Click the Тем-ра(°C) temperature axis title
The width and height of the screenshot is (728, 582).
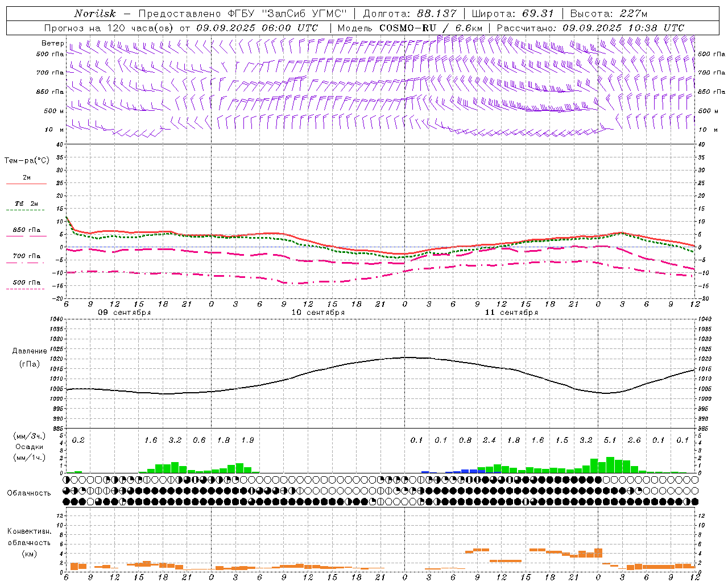point(27,161)
